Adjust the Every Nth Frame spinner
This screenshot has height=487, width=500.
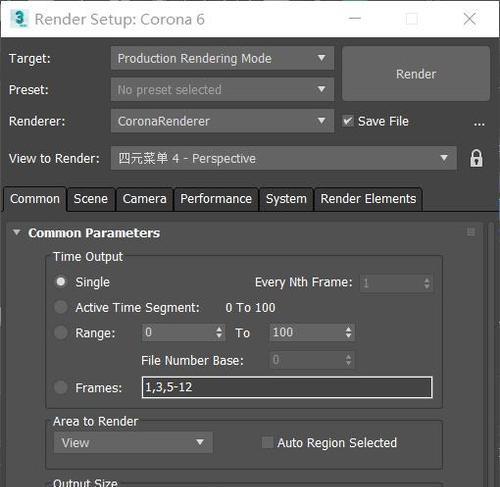tap(427, 283)
